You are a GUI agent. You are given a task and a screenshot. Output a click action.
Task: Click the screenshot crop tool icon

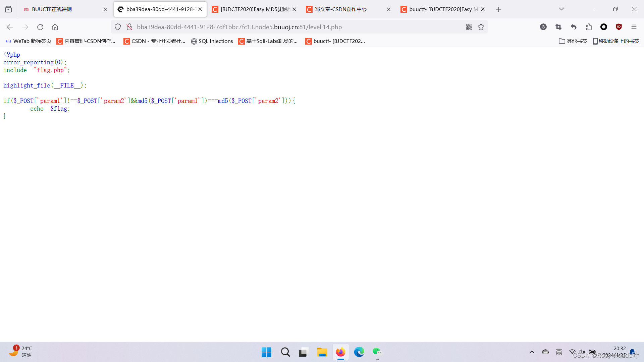click(558, 27)
